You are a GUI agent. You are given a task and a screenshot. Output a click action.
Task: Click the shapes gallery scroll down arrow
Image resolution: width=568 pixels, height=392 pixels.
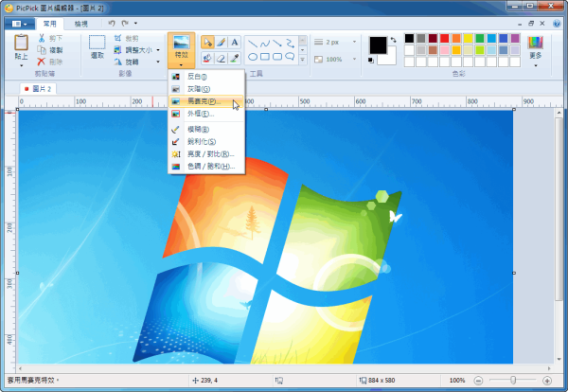(x=303, y=50)
